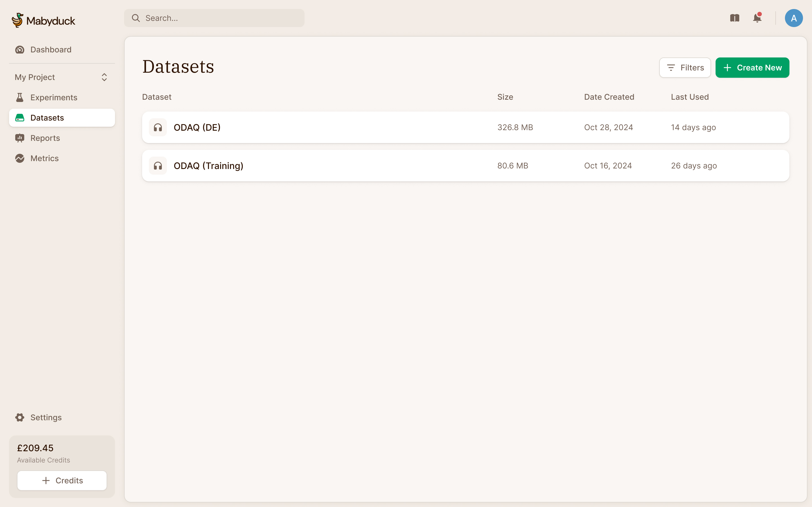Open the Filters options
The image size is (812, 507).
click(x=685, y=68)
